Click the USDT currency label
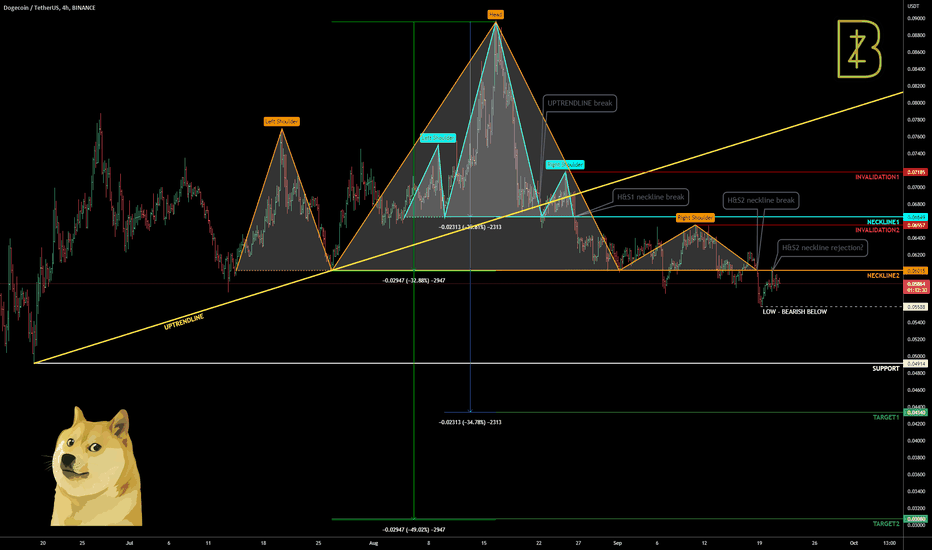 point(914,6)
